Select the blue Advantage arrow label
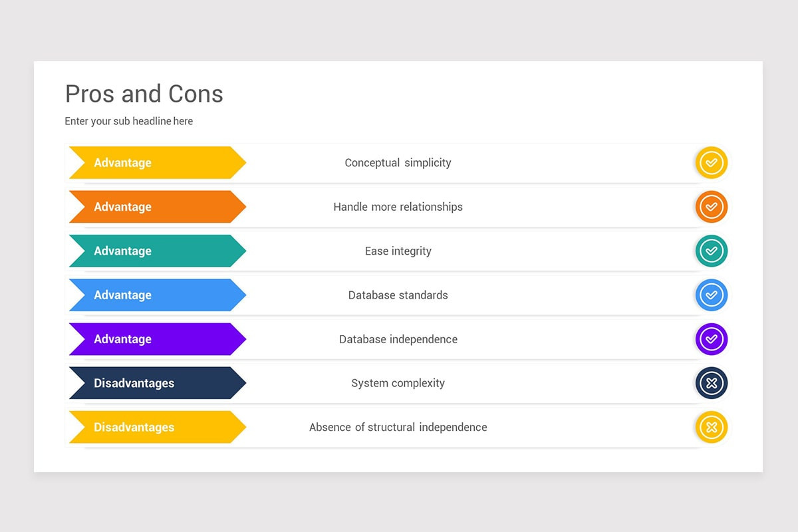This screenshot has height=532, width=798. 158,295
